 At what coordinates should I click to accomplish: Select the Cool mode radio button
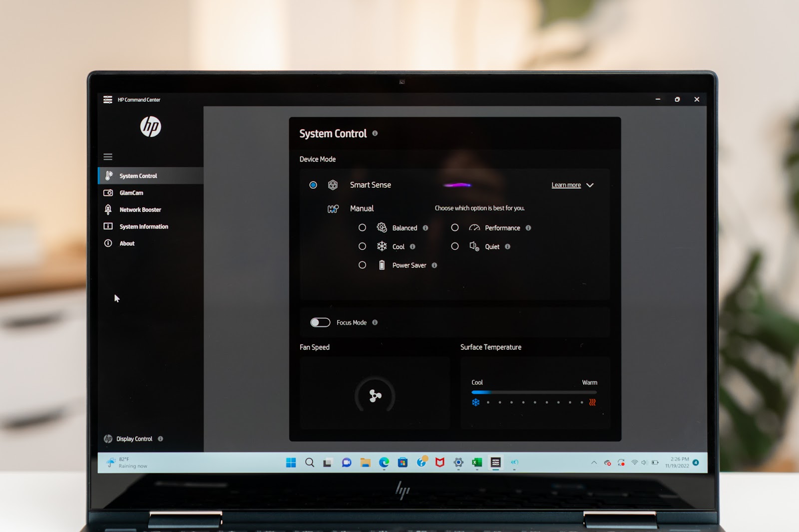coord(363,247)
